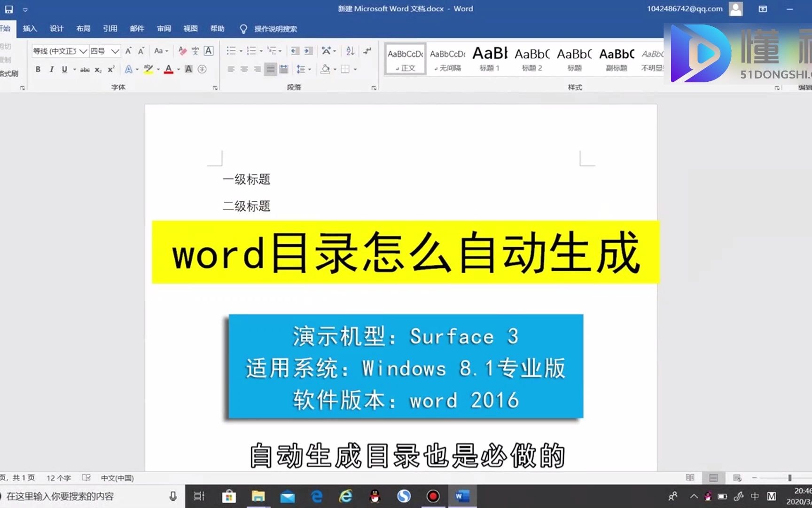Viewport: 812px width, 508px height.
Task: Apply the 副标题 (Subtitle) style
Action: coord(617,59)
